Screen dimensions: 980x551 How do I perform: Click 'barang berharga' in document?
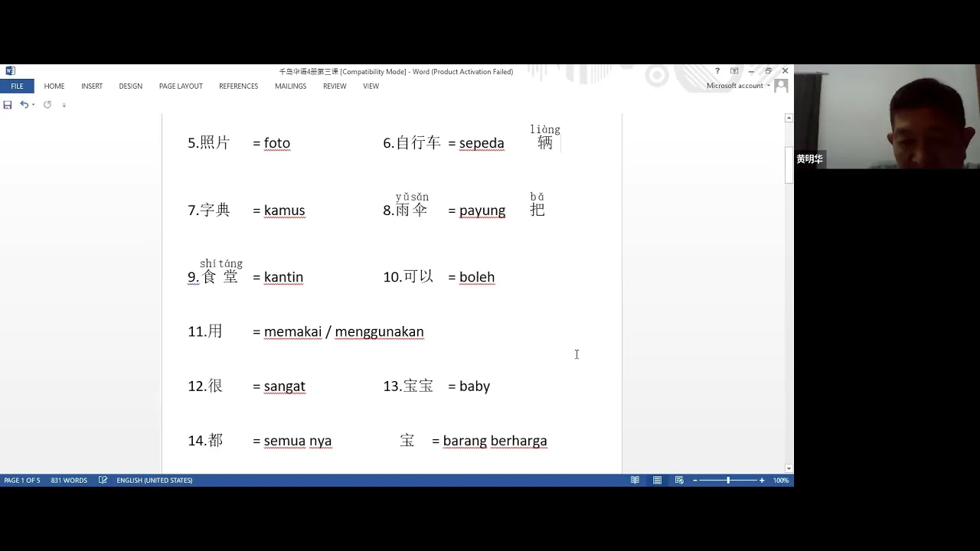tap(495, 442)
